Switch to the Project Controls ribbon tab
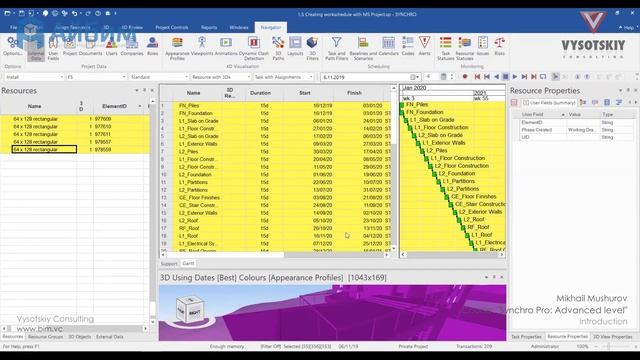The image size is (640, 360). (171, 27)
